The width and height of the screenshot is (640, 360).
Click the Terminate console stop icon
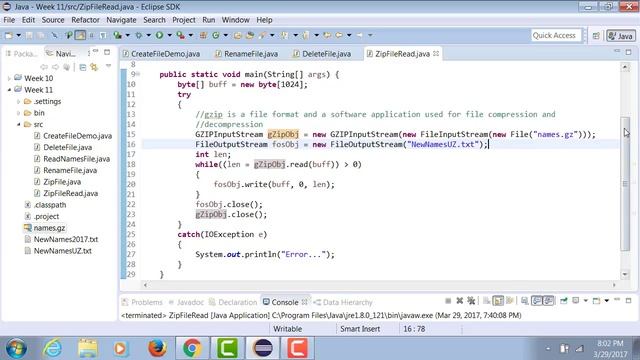[x=448, y=301]
